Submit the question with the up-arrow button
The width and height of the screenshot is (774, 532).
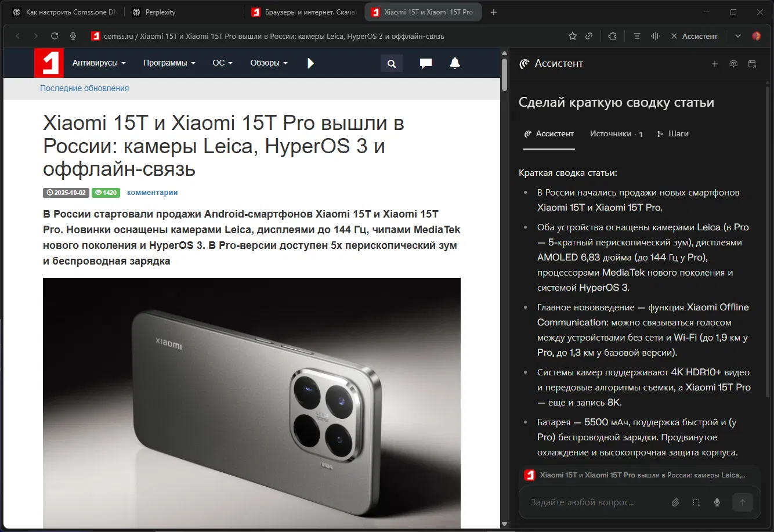point(743,502)
